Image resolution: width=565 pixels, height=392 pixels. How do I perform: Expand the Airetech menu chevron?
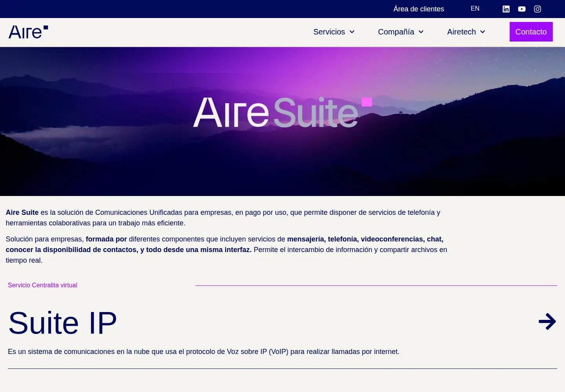483,32
